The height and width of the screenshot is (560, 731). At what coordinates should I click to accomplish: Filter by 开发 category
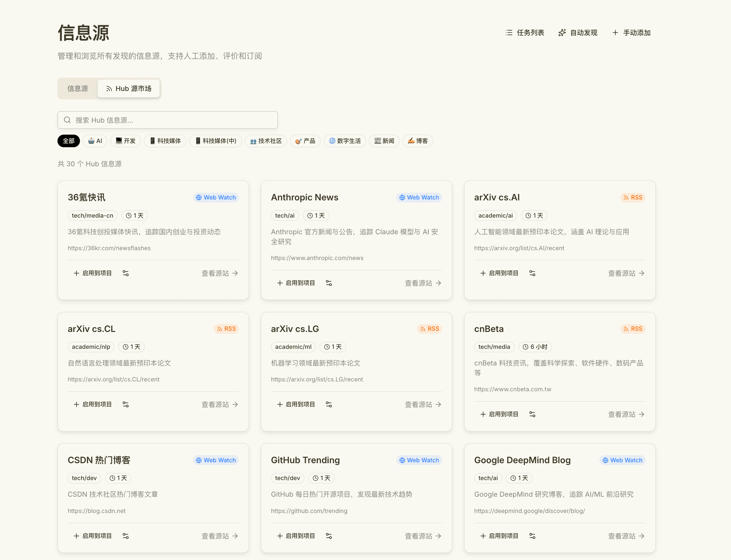[126, 141]
